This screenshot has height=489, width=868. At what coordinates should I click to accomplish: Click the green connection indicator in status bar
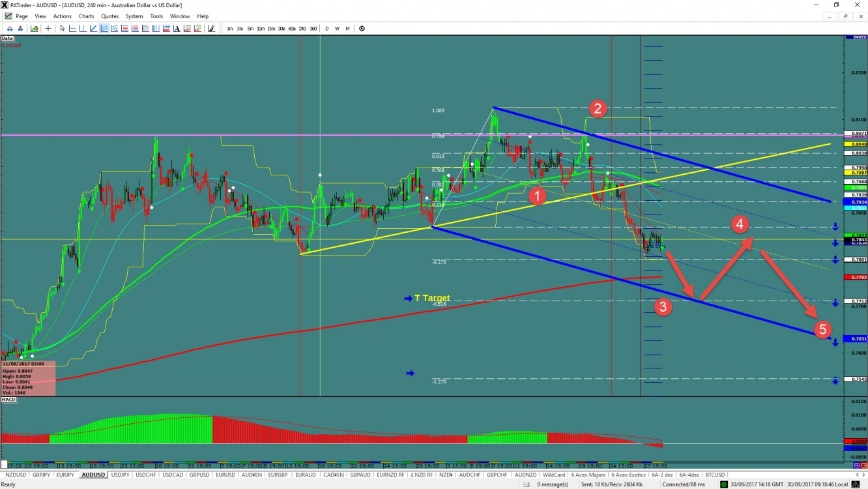[724, 484]
